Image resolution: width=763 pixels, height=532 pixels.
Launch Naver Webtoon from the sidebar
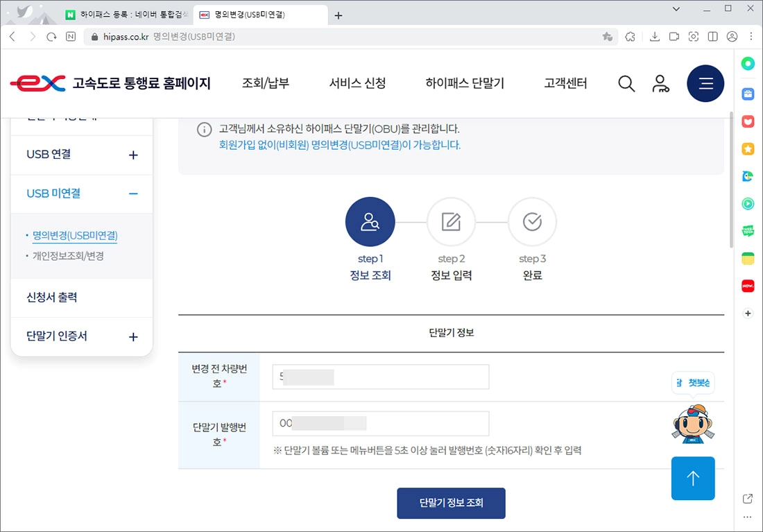click(748, 230)
